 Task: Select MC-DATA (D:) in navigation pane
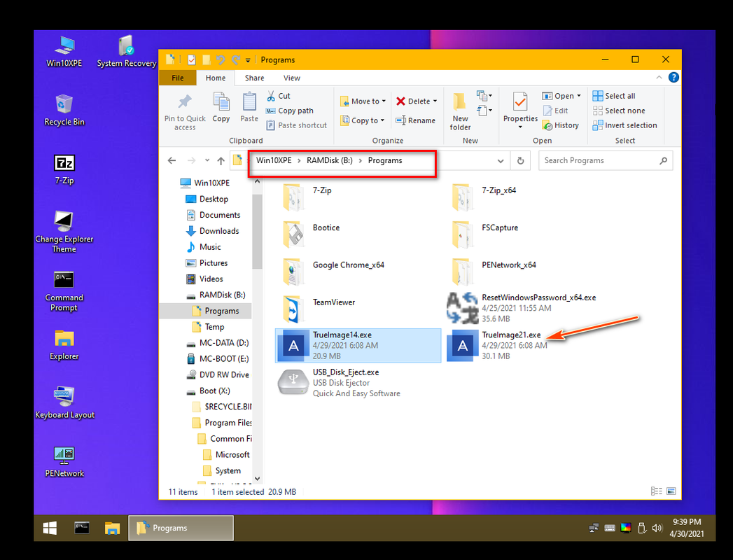(x=218, y=342)
